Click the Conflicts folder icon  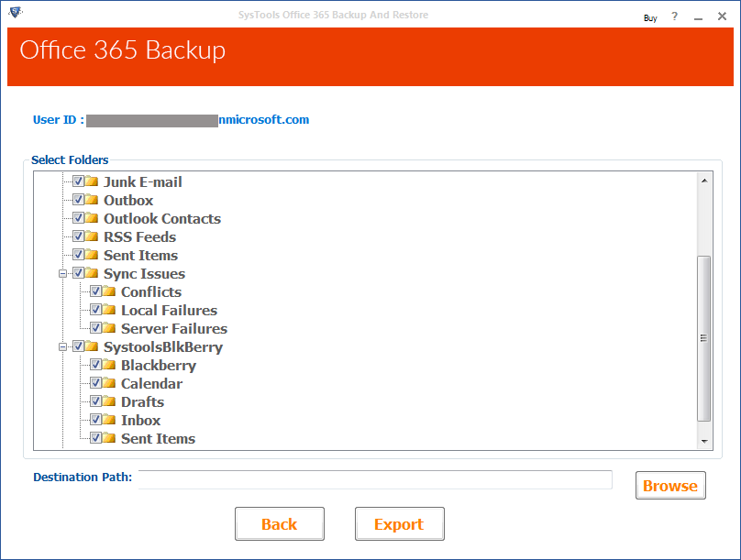(109, 291)
